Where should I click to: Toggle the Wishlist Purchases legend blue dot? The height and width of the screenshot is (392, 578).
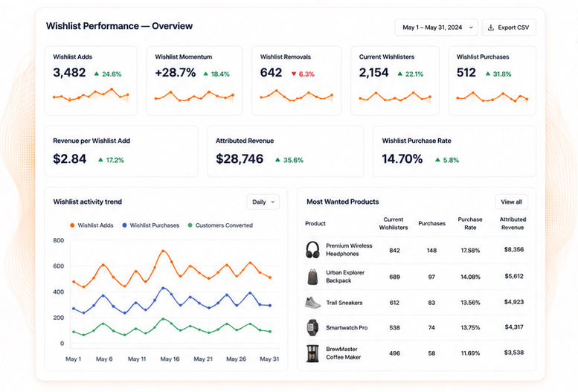[124, 225]
